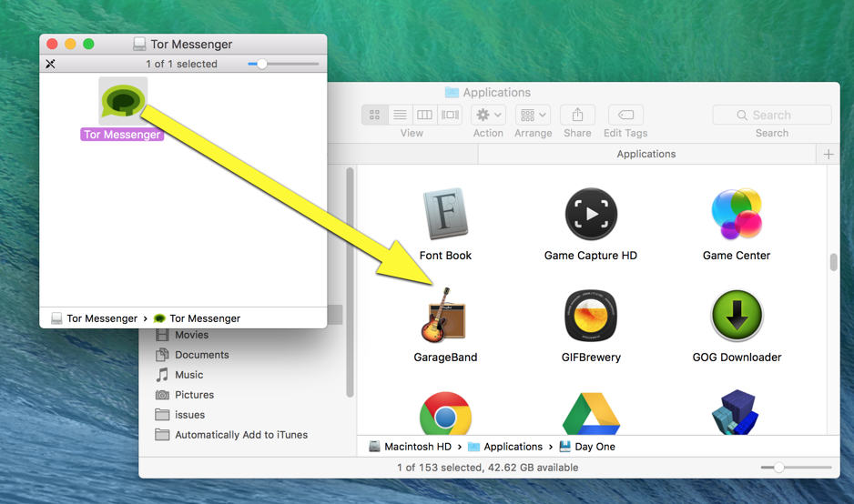Select the GOG Downloader icon
The image size is (854, 504).
coord(737,317)
